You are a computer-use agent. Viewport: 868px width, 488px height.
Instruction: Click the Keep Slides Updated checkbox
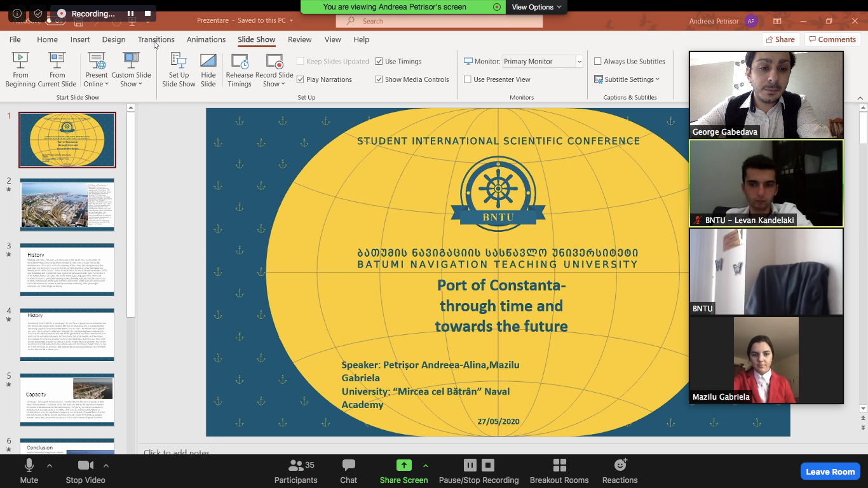[x=301, y=62]
